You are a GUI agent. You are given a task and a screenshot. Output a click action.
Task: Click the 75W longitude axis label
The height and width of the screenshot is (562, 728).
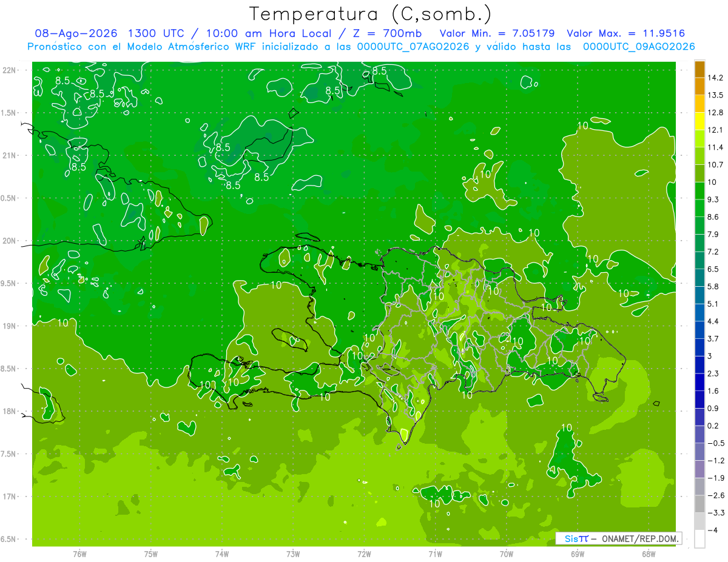click(x=151, y=554)
